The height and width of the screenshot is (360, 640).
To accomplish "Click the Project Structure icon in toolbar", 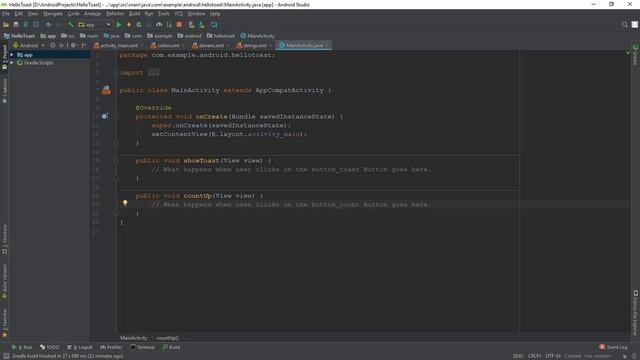I will tap(214, 25).
